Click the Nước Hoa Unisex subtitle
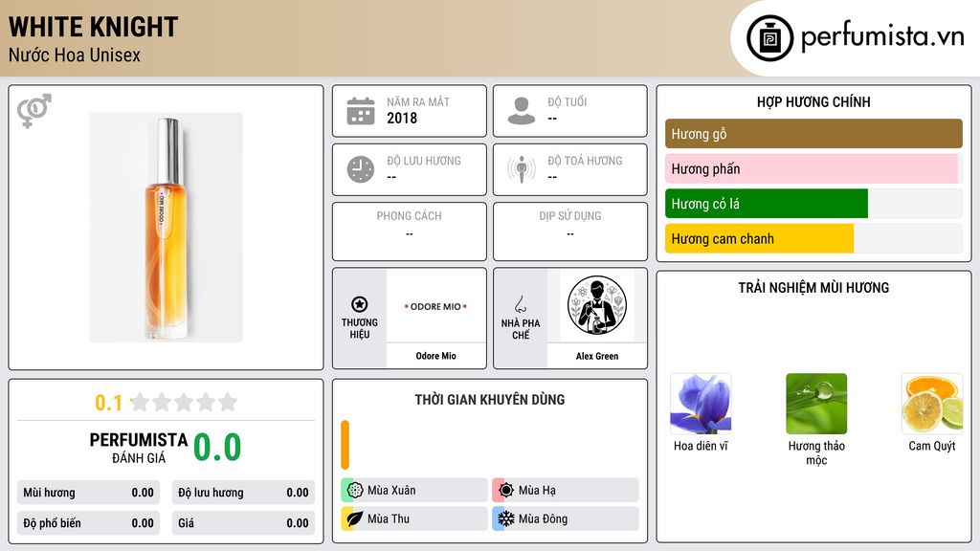 tap(75, 55)
